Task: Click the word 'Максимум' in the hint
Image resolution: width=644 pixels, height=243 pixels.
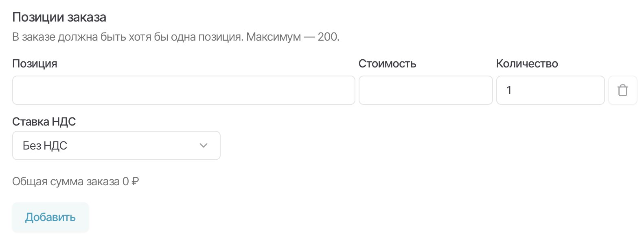Action: click(x=273, y=37)
